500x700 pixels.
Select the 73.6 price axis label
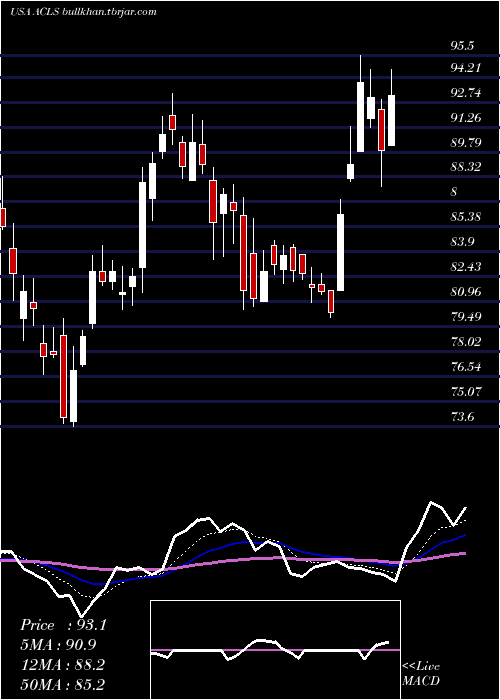(x=462, y=417)
